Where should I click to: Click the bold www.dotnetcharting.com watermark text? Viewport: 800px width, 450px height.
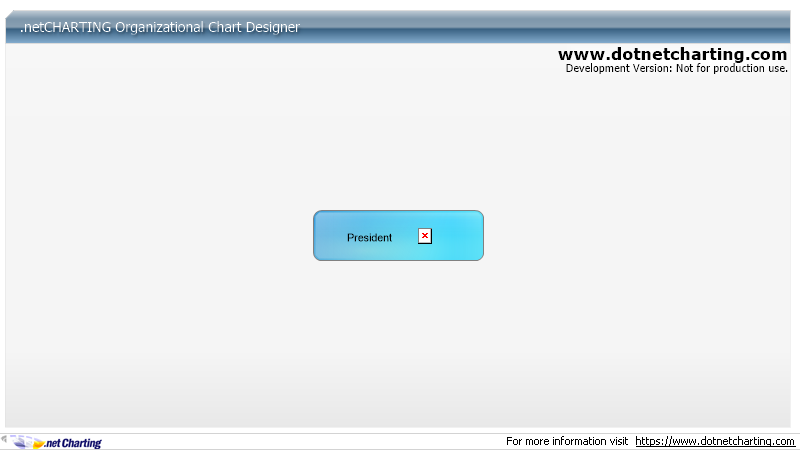coord(672,54)
